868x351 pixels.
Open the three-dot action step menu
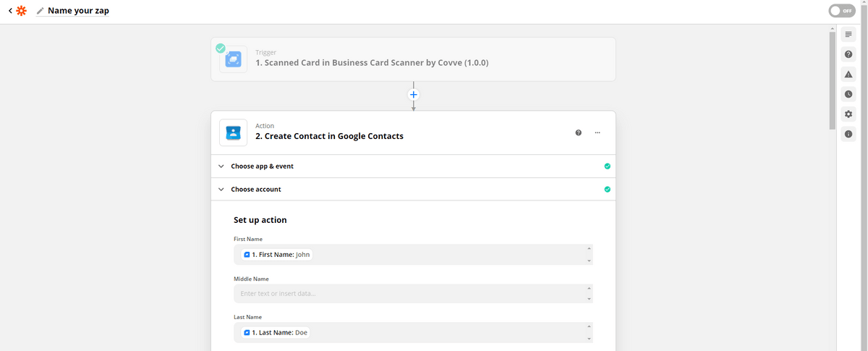tap(597, 132)
